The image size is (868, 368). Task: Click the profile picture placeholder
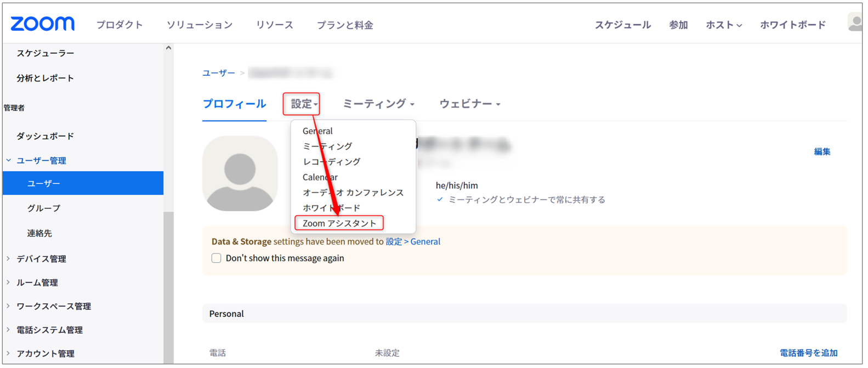240,173
